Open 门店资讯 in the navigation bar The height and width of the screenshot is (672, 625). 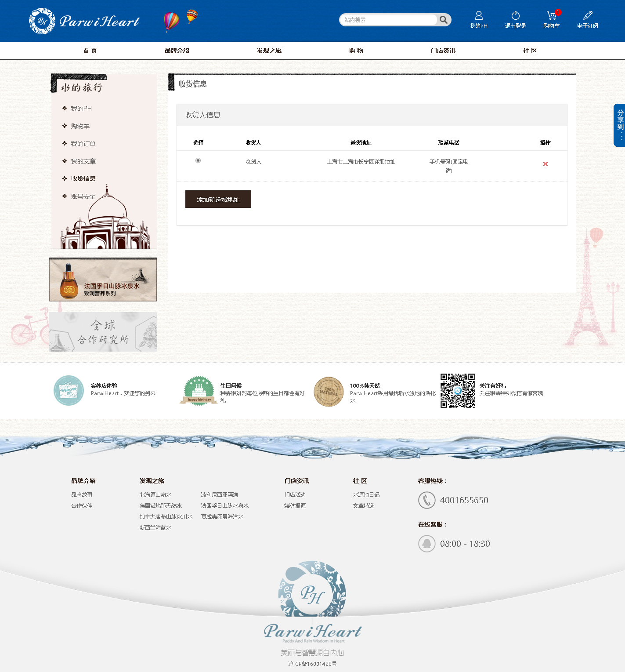(x=443, y=51)
